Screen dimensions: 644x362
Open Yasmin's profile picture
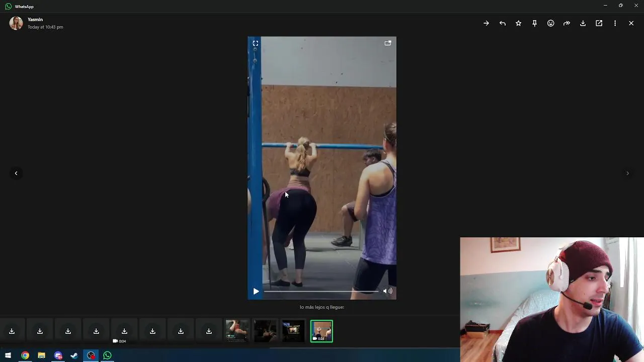16,23
